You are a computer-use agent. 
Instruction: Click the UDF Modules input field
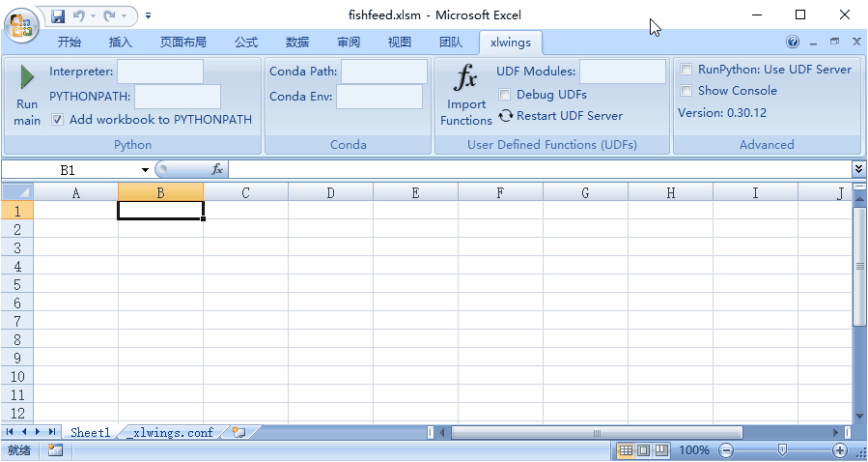coord(622,72)
